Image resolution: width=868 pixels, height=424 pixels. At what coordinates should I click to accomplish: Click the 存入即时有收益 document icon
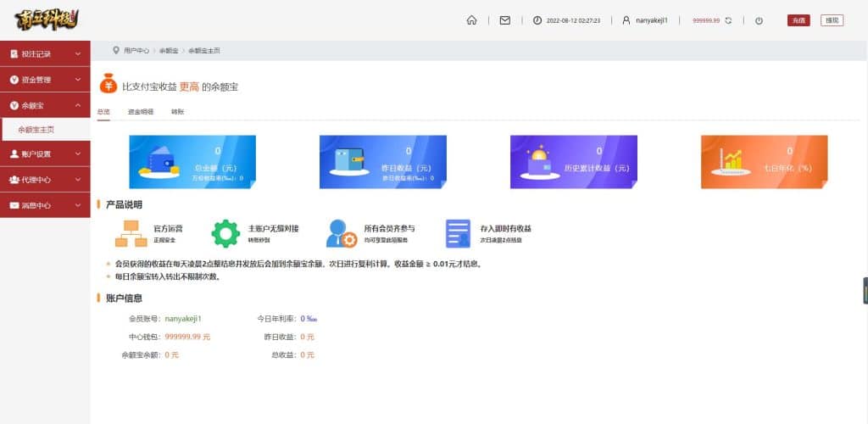tap(459, 233)
